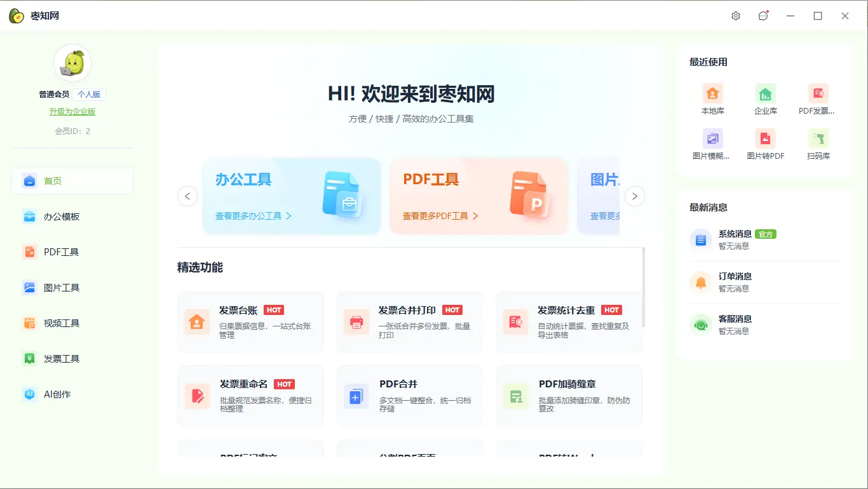Click the PDF加骑缝章 title text
868x489 pixels.
pos(567,384)
